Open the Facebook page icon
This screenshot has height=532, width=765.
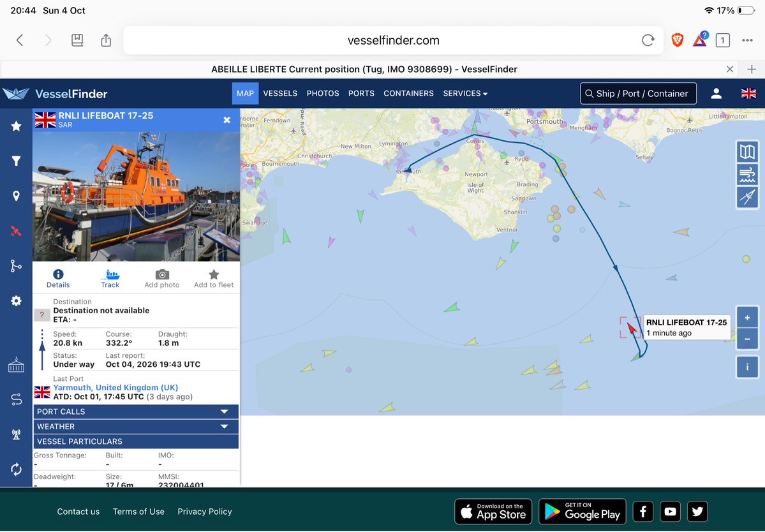[643, 512]
